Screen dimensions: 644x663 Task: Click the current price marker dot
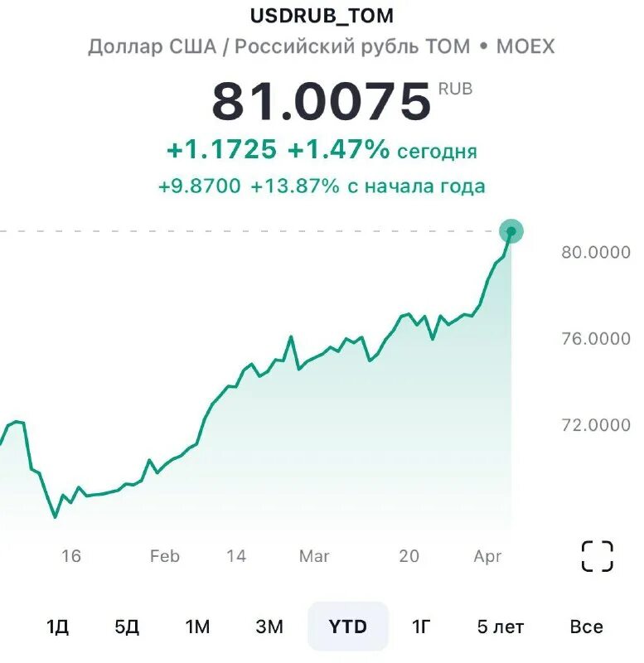[x=511, y=231]
